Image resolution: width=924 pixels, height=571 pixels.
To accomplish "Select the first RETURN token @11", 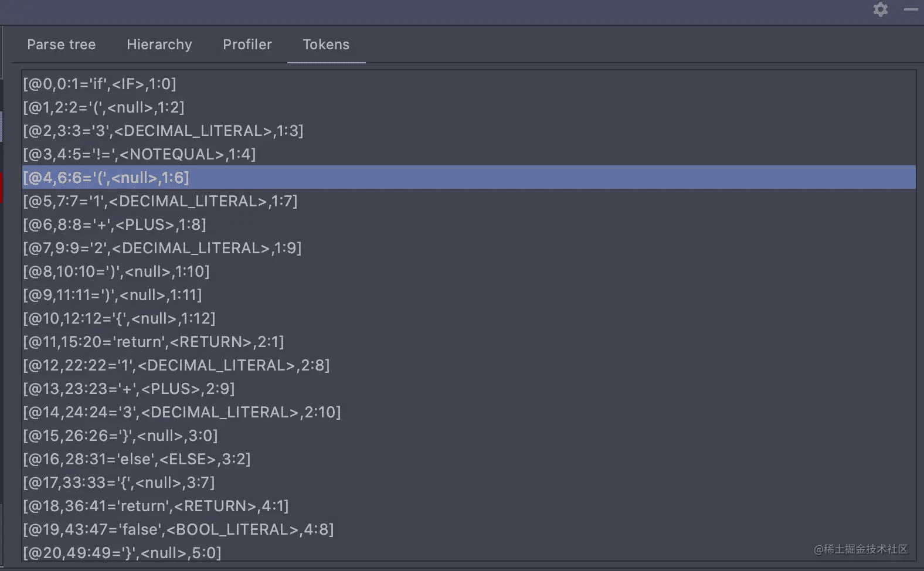I will click(154, 342).
